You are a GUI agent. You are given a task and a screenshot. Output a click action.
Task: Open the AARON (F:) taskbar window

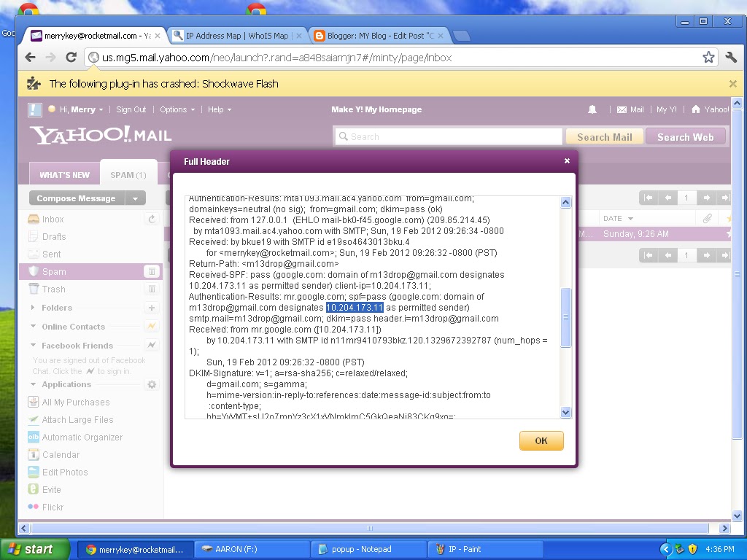pos(252,549)
